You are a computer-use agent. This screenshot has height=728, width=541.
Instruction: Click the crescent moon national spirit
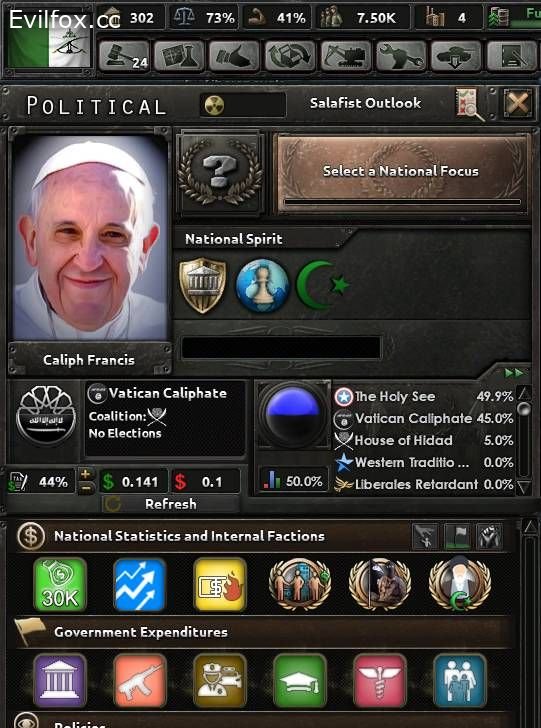pos(323,285)
